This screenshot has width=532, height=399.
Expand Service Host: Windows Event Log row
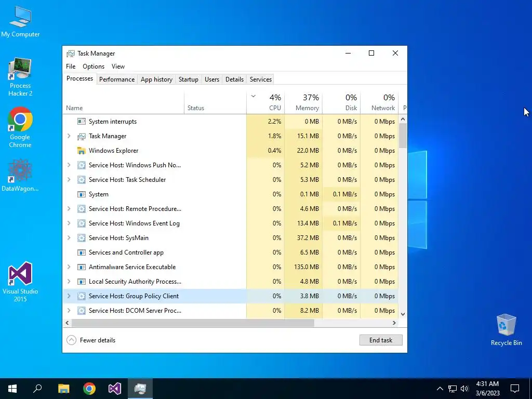69,223
